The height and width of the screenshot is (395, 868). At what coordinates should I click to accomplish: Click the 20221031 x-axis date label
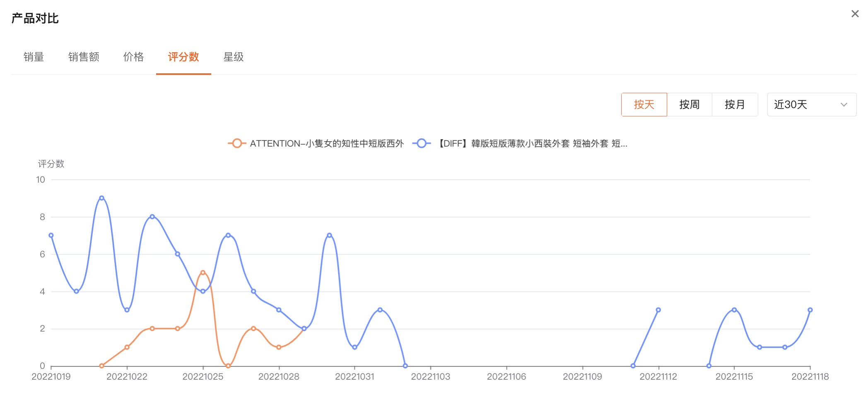click(x=354, y=377)
